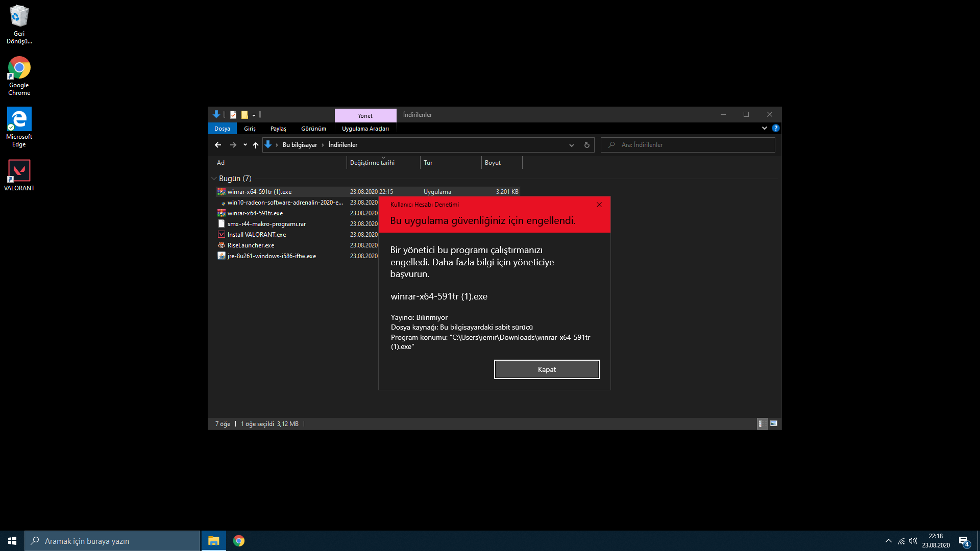
Task: Select RiseLauncher.exe in file list
Action: coord(251,245)
